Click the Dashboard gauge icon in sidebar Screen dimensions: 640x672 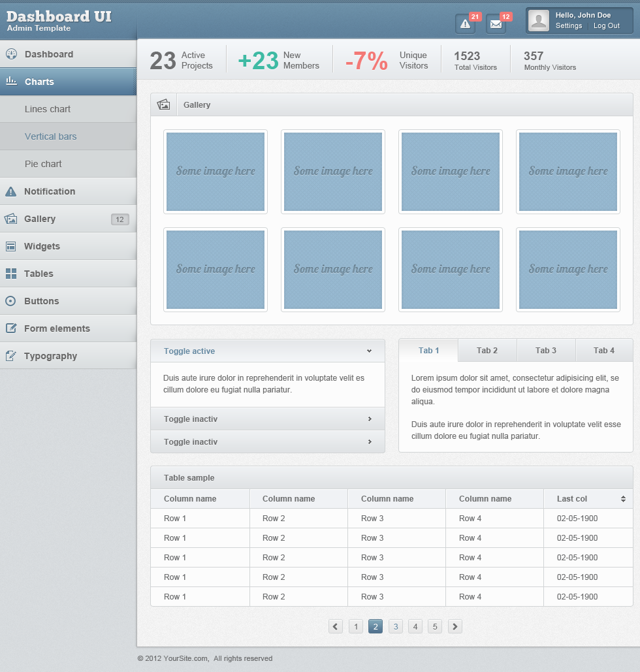(x=11, y=54)
